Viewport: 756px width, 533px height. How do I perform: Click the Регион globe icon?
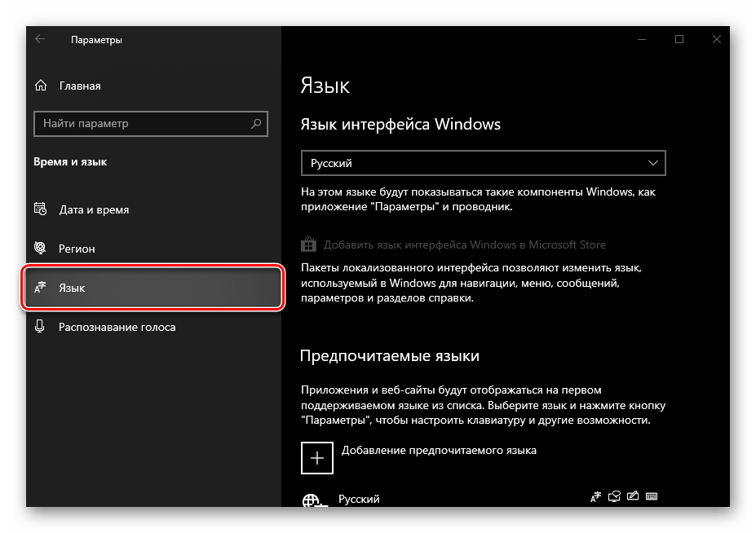[x=40, y=249]
